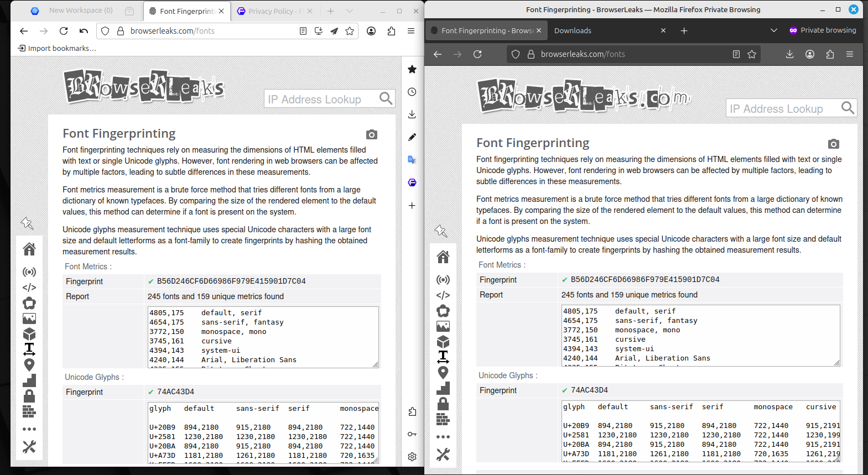Open application menu in right Firefox window
Image resolution: width=868 pixels, height=475 pixels.
point(850,54)
